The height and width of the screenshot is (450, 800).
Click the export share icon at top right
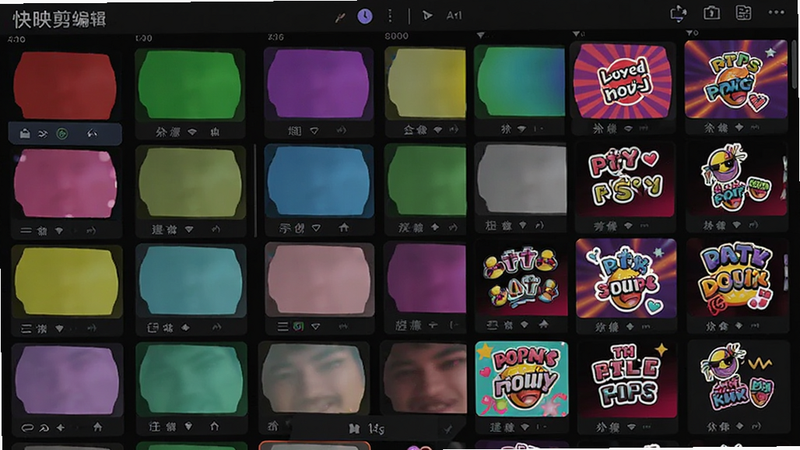click(678, 14)
